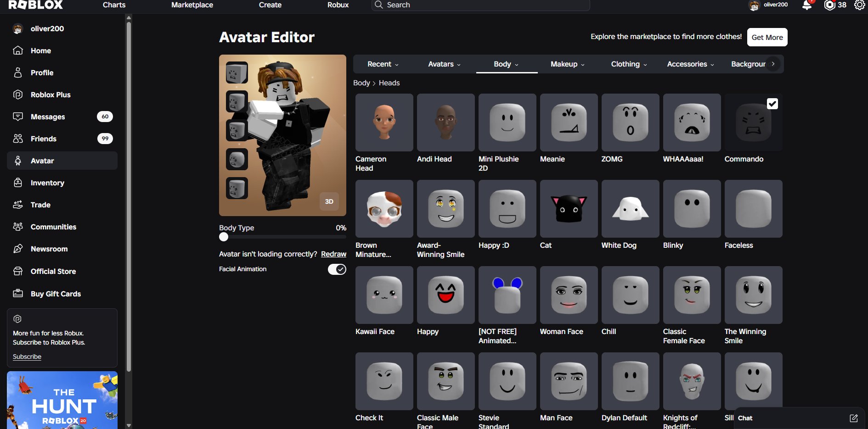Click the Get More button
868x429 pixels.
click(x=767, y=37)
